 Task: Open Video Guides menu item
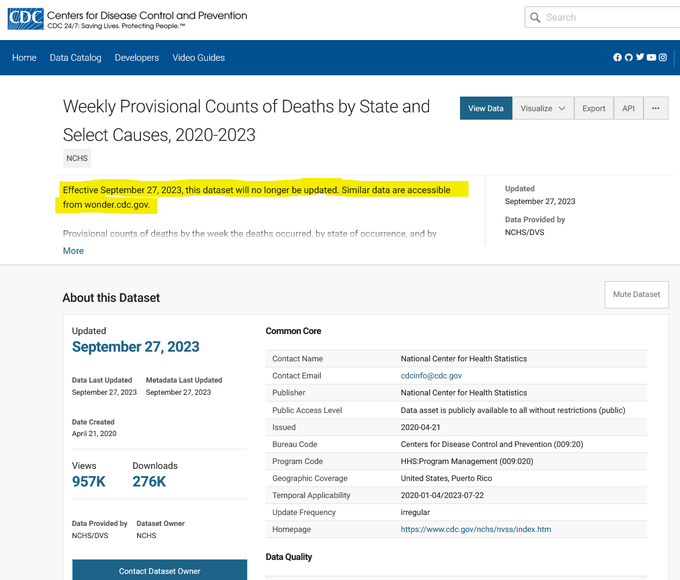[x=199, y=58]
